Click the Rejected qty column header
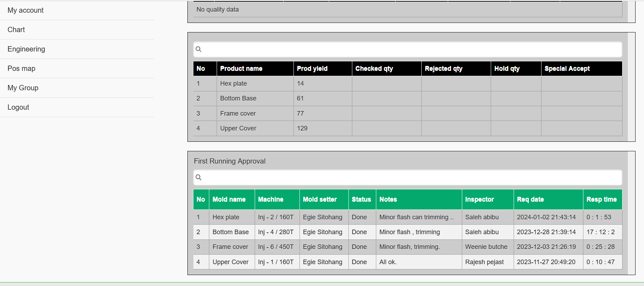The width and height of the screenshot is (644, 286). 443,68
